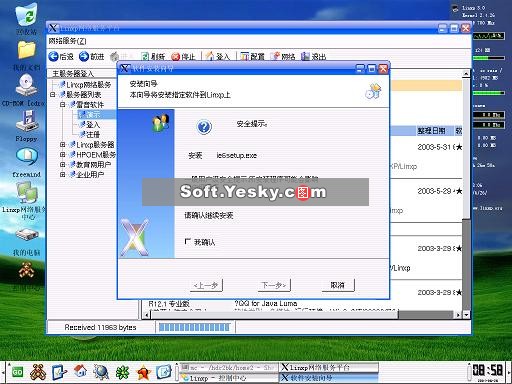
Task: Click the green GO button in taskbar
Action: [x=17, y=372]
